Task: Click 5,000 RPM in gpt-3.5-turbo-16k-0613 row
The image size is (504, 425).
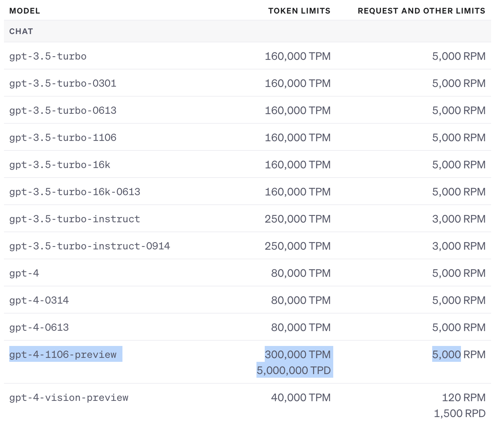Action: pyautogui.click(x=459, y=192)
